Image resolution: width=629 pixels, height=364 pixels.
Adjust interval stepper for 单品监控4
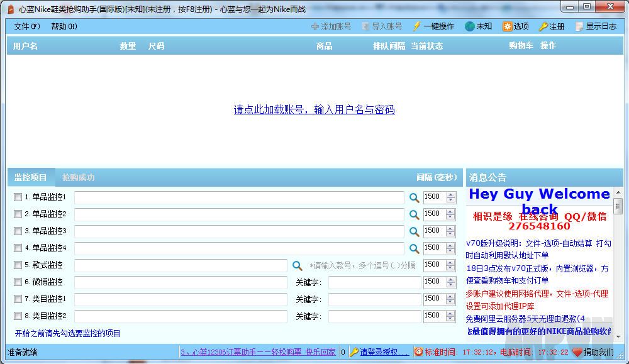click(x=451, y=248)
